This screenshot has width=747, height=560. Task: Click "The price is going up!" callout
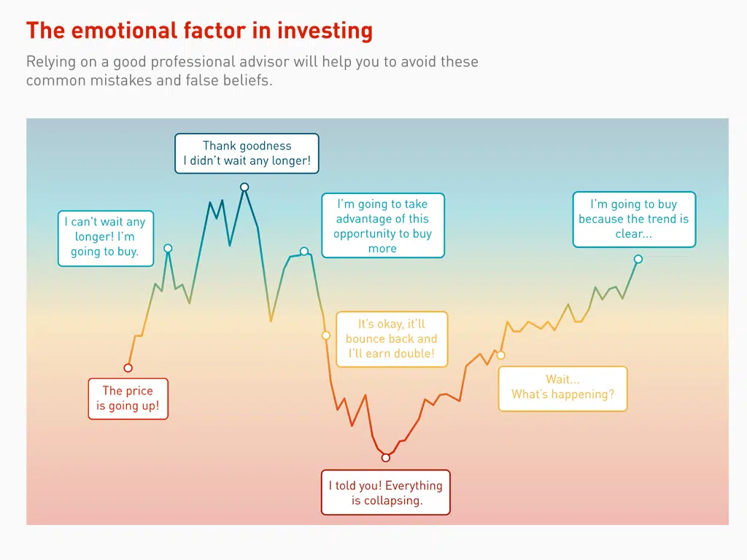[128, 399]
